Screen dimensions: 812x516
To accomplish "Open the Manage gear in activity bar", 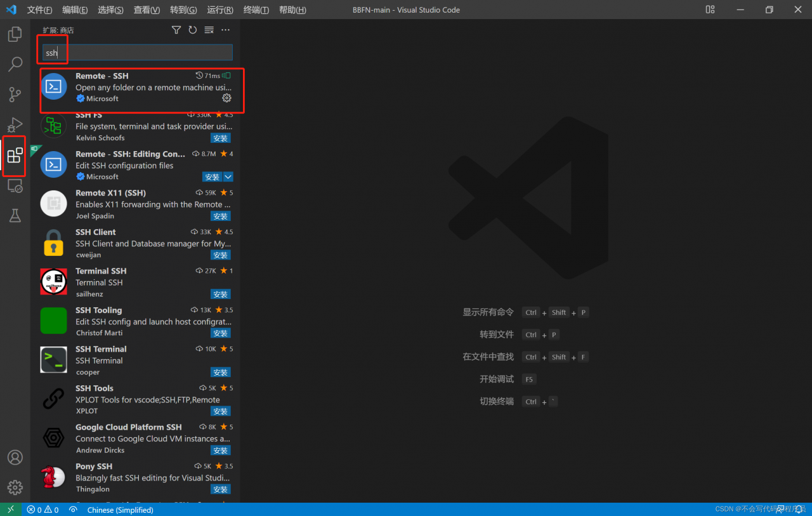I will (15, 487).
